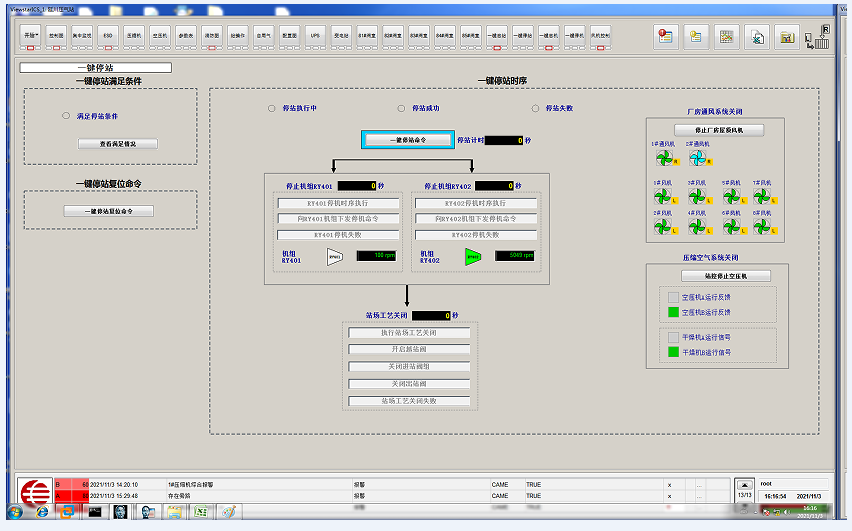Toggle the 满足停站条件 radio indicator
This screenshot has height=531, width=852.
[66, 116]
